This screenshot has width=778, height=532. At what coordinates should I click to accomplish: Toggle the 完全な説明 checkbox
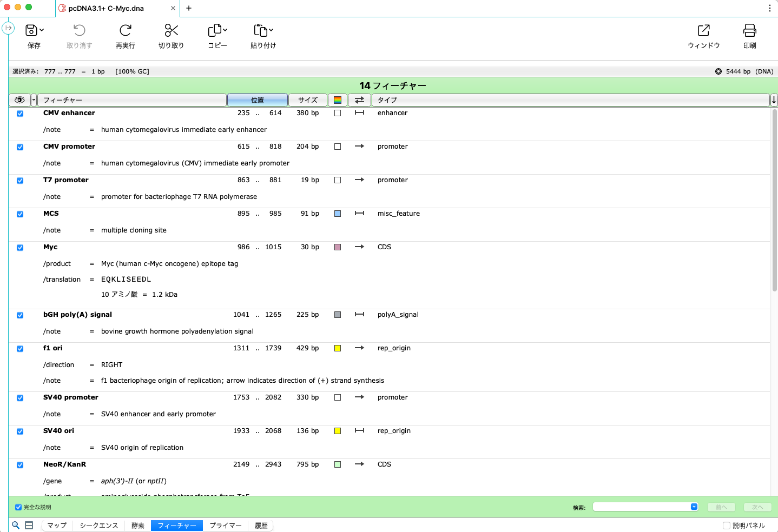click(x=18, y=507)
